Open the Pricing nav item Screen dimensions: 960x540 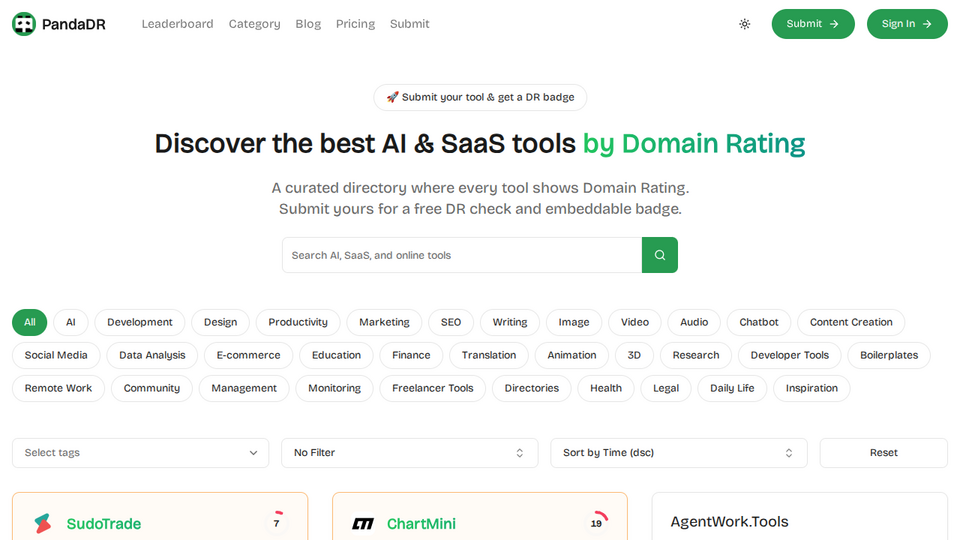(355, 24)
